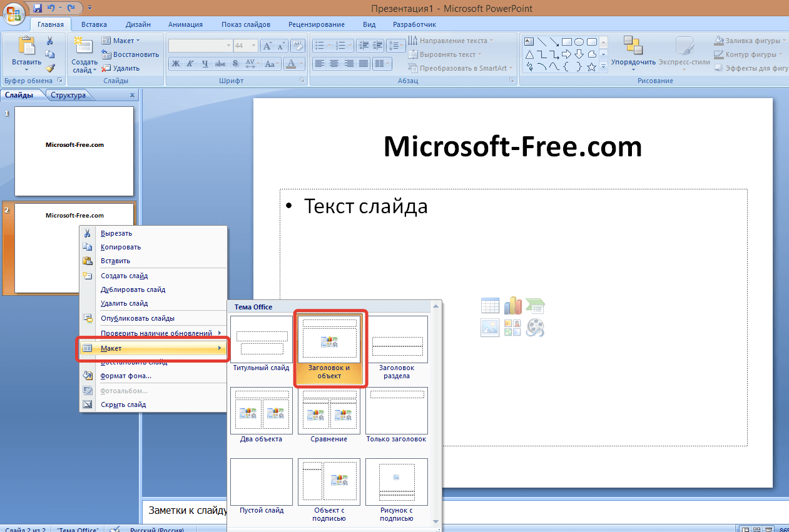Toggle center text alignment
This screenshot has width=789, height=532.
(334, 63)
